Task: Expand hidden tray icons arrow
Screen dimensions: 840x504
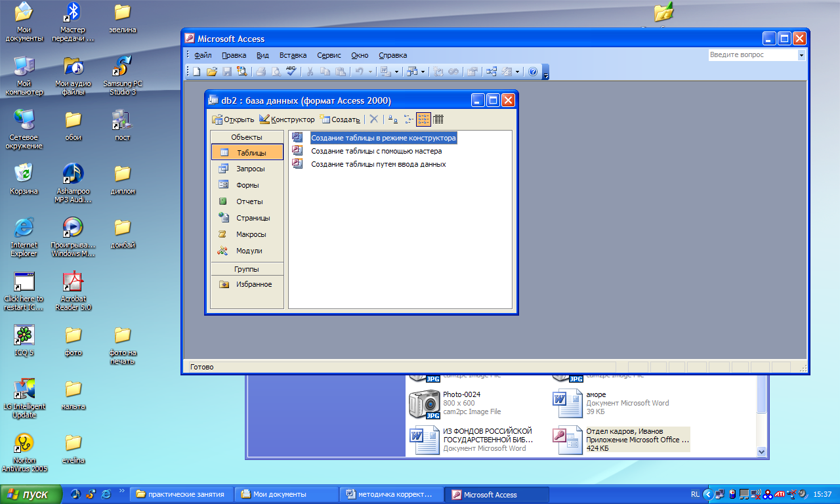Action: (x=708, y=494)
